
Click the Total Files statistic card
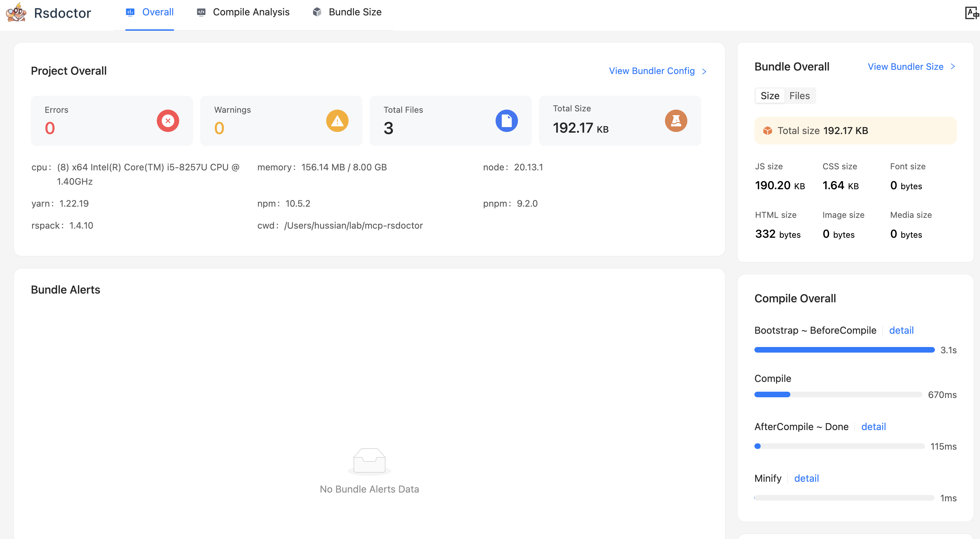coord(451,120)
